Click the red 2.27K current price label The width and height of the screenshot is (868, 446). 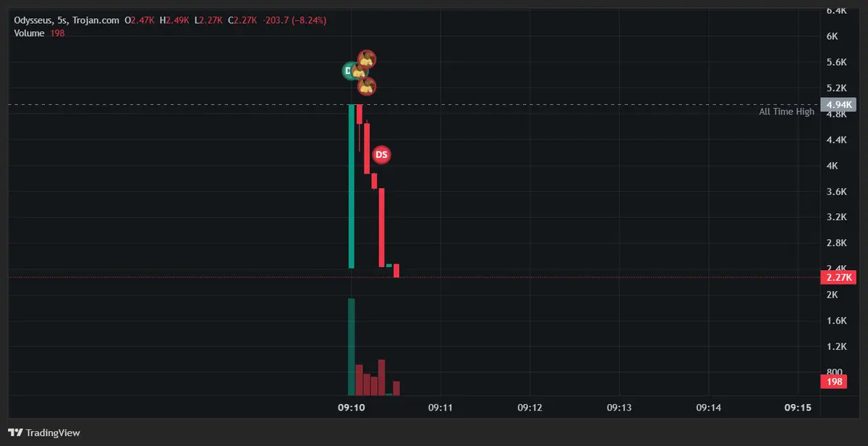pyautogui.click(x=839, y=277)
